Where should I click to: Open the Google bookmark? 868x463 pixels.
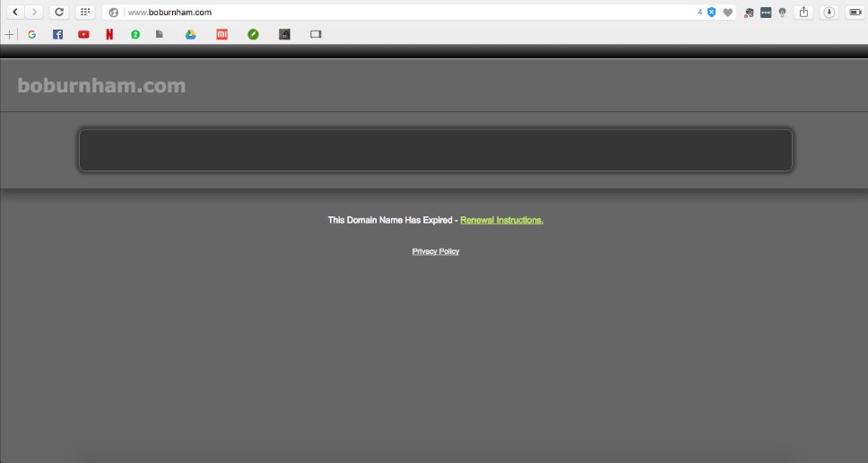pyautogui.click(x=31, y=34)
